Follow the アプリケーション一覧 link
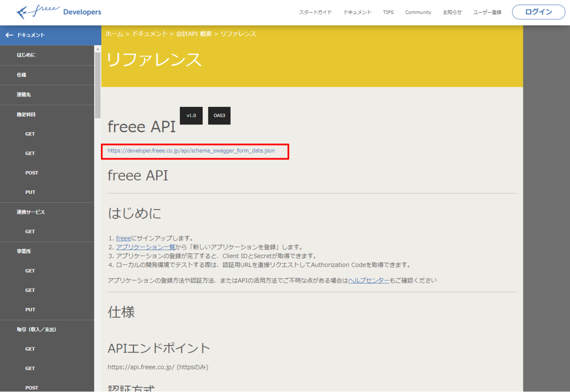 (145, 247)
